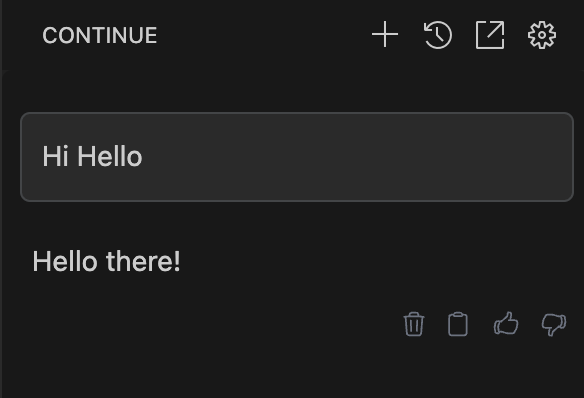Focus the "Hi Hello" message input box
This screenshot has height=398, width=584.
(x=297, y=157)
